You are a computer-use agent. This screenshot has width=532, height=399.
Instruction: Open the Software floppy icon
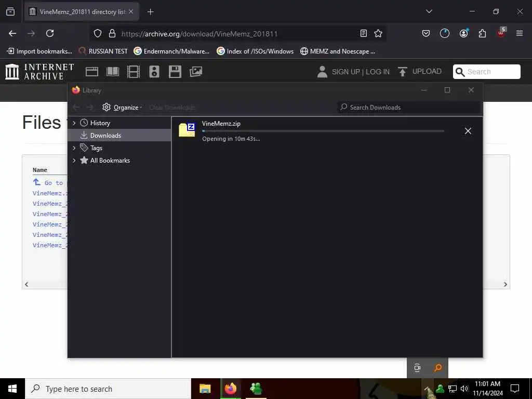(175, 72)
